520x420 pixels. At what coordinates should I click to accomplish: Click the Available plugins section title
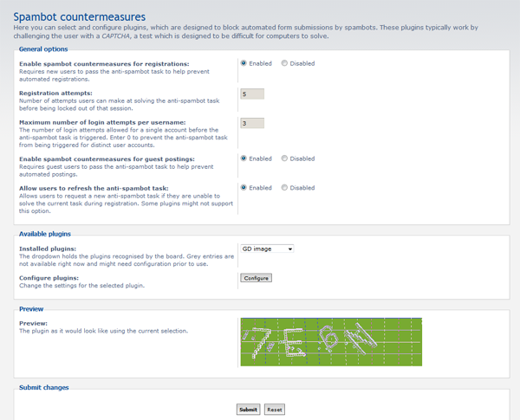click(45, 234)
